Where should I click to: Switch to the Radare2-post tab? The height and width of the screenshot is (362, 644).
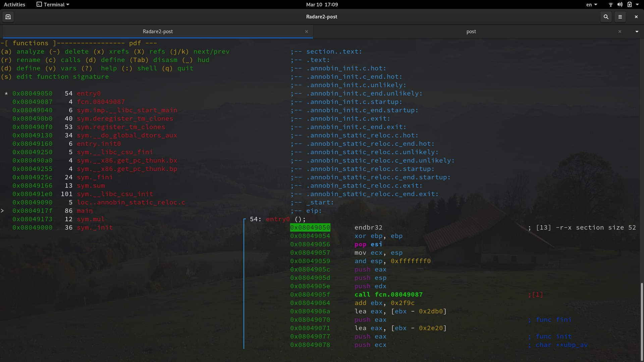158,32
